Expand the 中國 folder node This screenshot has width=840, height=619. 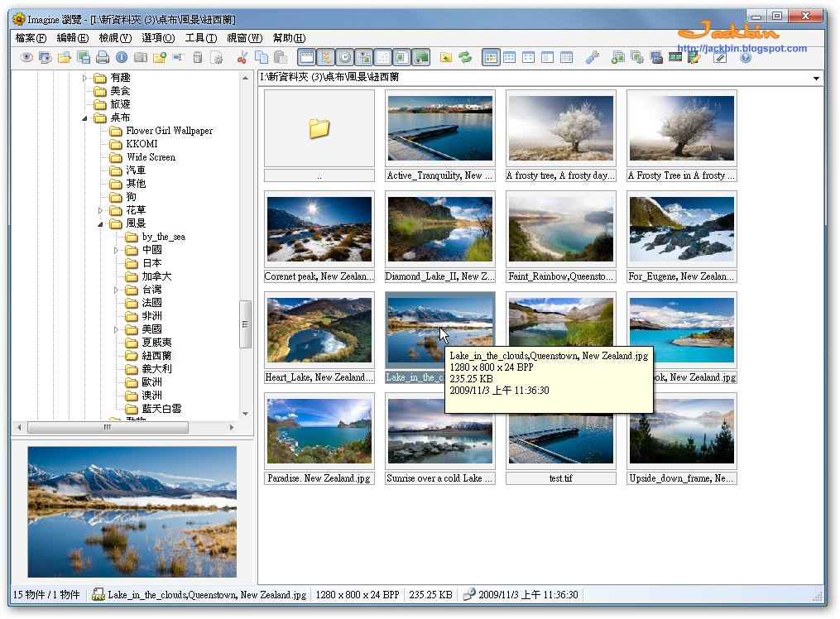(x=116, y=250)
